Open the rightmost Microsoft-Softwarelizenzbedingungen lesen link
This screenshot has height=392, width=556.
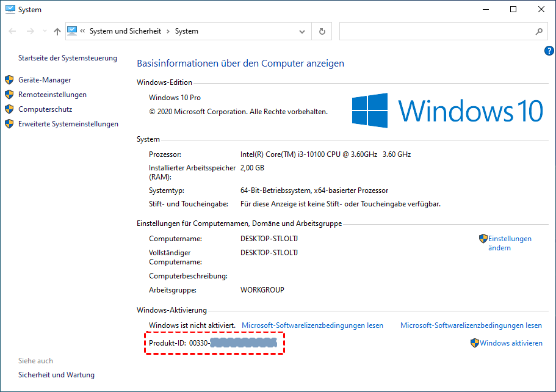(x=471, y=325)
